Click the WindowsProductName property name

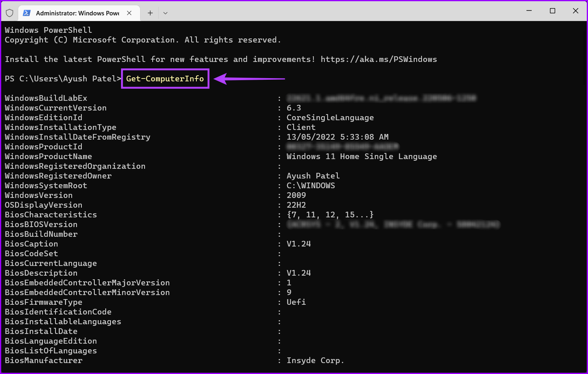(49, 156)
